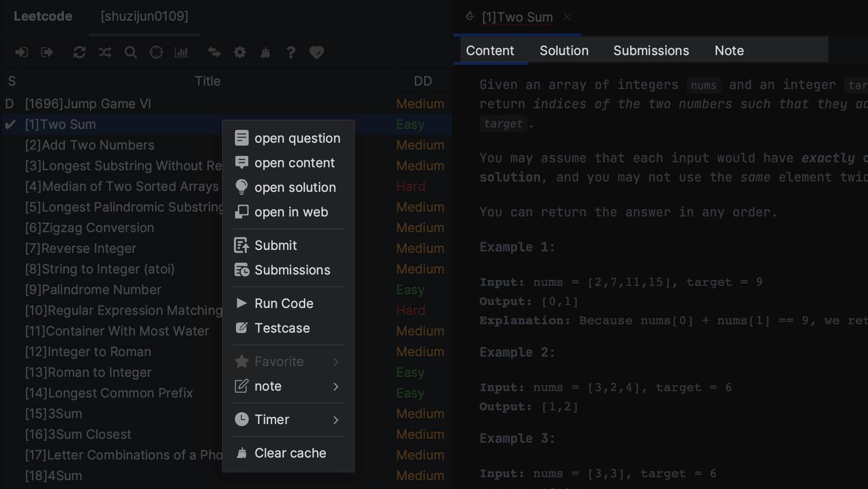Select the [15]3Sum question row

(54, 414)
